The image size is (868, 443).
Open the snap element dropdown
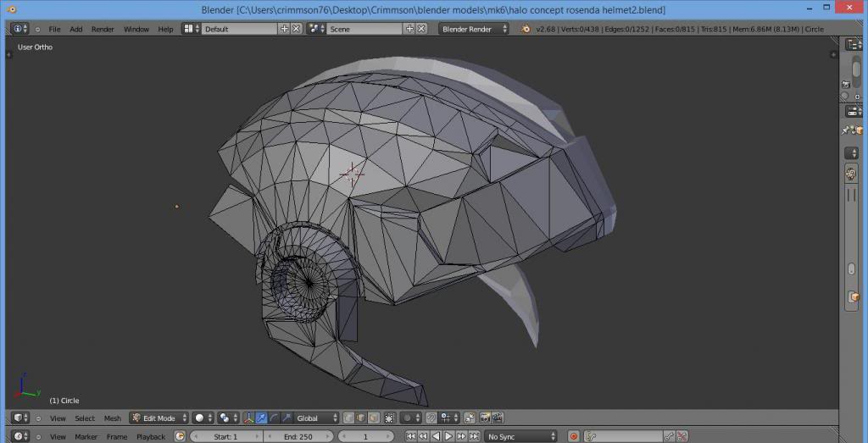coord(448,418)
